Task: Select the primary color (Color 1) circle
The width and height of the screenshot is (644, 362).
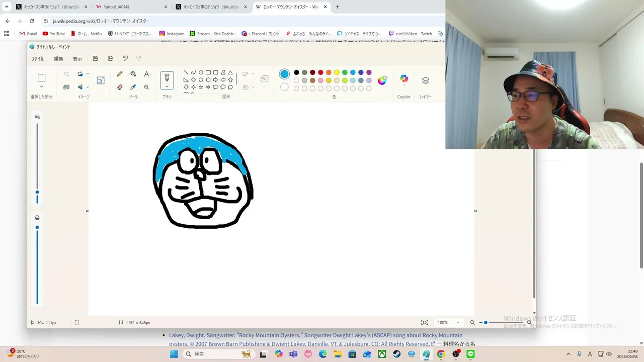Action: click(x=284, y=74)
